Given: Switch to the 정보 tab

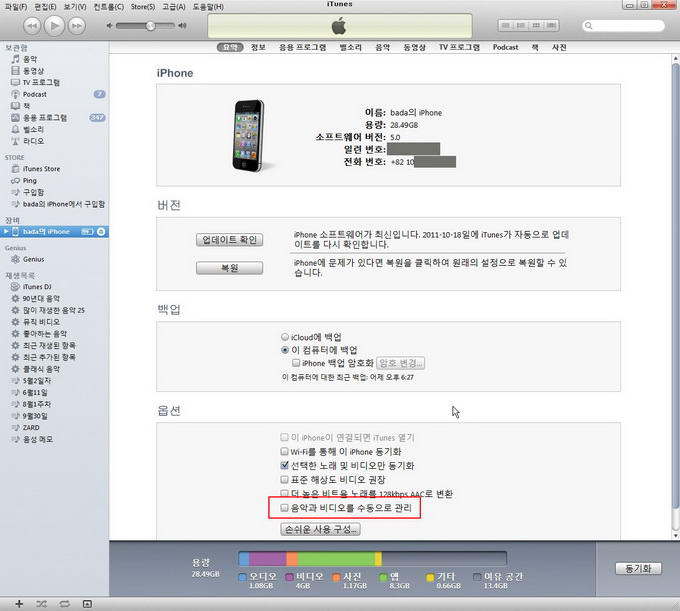Looking at the screenshot, I should 258,47.
